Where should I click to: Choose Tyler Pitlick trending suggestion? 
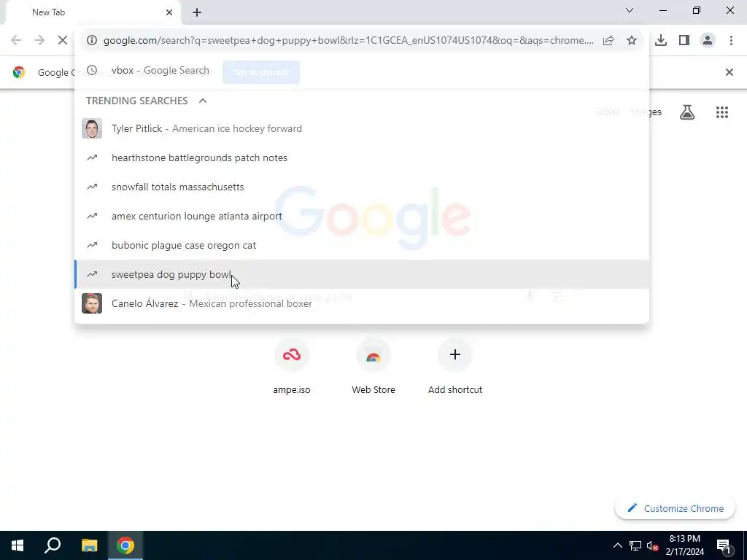[x=362, y=128]
